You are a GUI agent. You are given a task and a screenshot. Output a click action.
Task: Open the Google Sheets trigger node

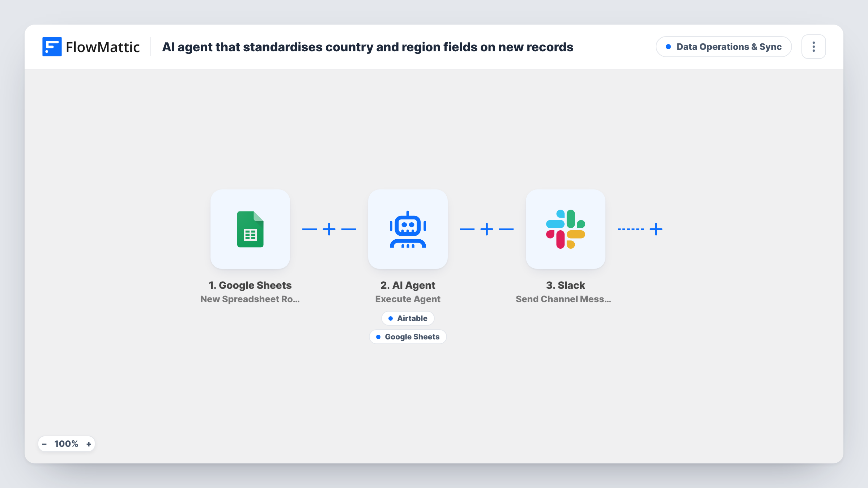[x=250, y=229]
